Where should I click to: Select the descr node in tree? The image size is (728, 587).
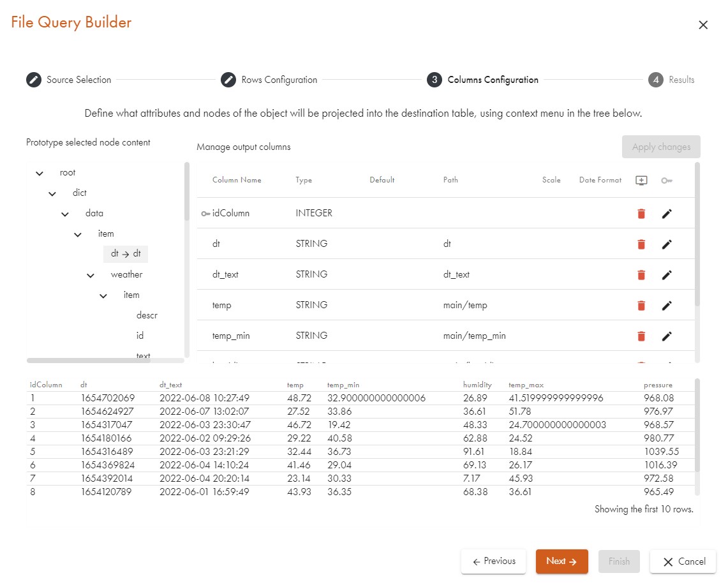pos(147,315)
